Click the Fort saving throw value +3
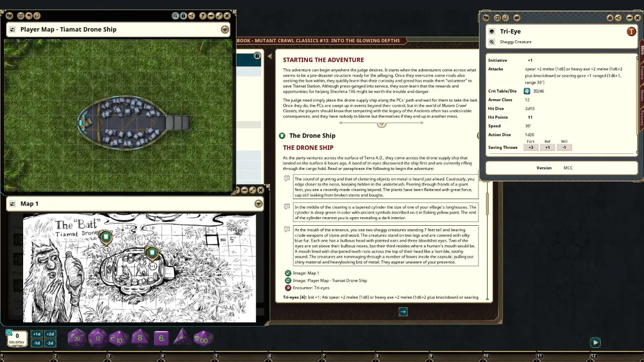This screenshot has height=362, width=644. 530,147
